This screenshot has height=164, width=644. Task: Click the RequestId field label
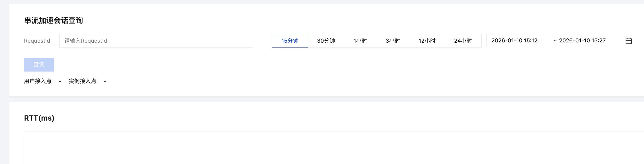click(x=37, y=41)
